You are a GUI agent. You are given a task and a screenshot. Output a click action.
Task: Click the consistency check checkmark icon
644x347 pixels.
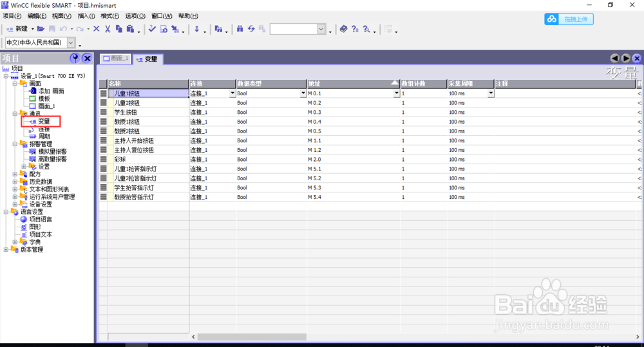[152, 29]
